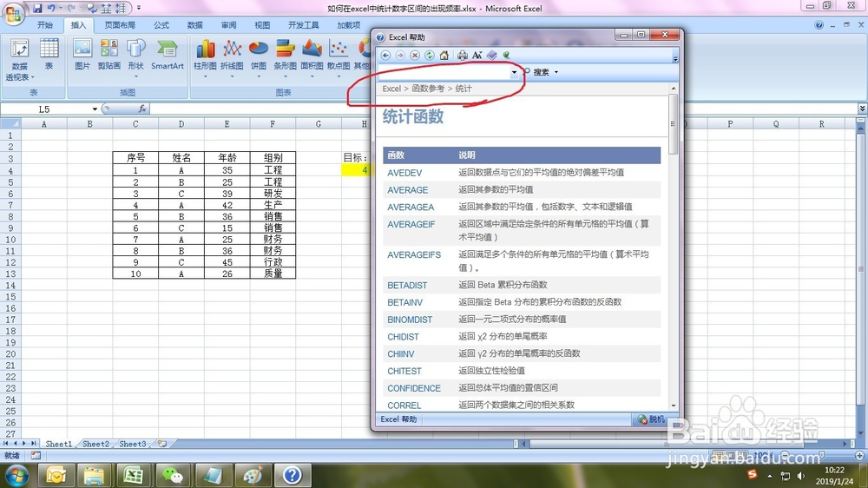Open the Name Box dropdown arrow
Screen dimensions: 868x488
pyautogui.click(x=95, y=109)
